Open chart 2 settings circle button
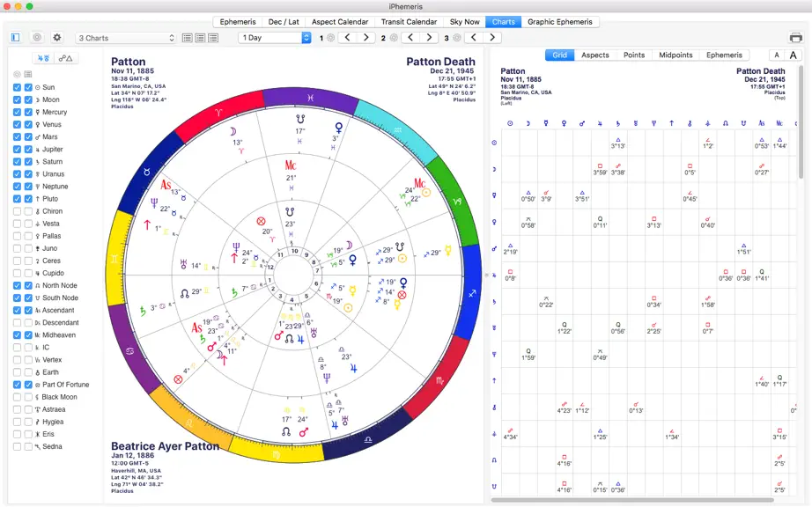This screenshot has width=812, height=507. pyautogui.click(x=394, y=37)
